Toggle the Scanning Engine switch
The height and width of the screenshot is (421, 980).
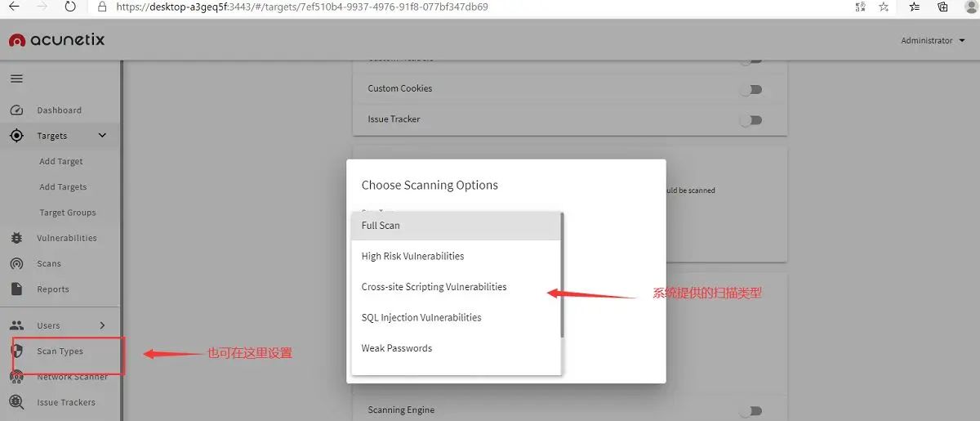pos(751,410)
